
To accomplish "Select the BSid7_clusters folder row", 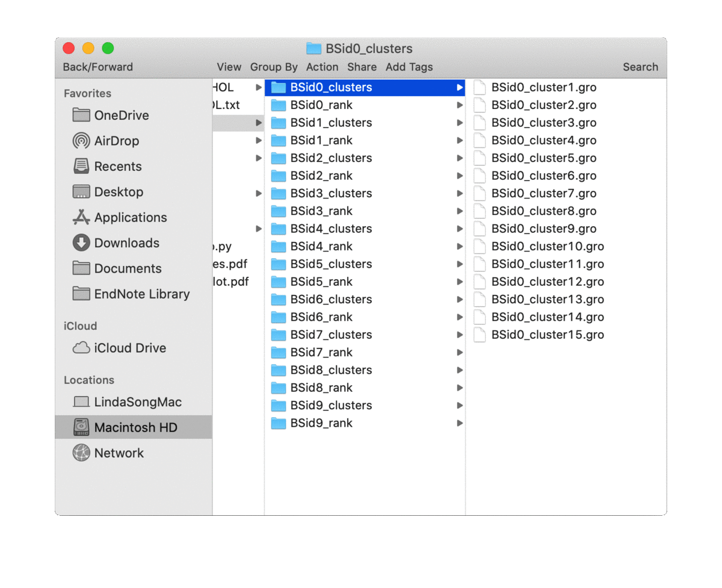I will [365, 335].
